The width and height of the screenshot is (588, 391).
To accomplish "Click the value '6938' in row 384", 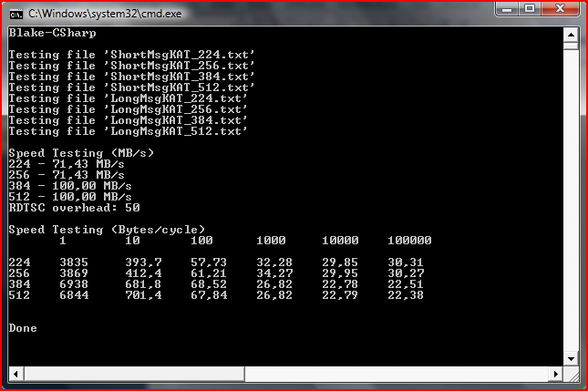I will (x=74, y=284).
